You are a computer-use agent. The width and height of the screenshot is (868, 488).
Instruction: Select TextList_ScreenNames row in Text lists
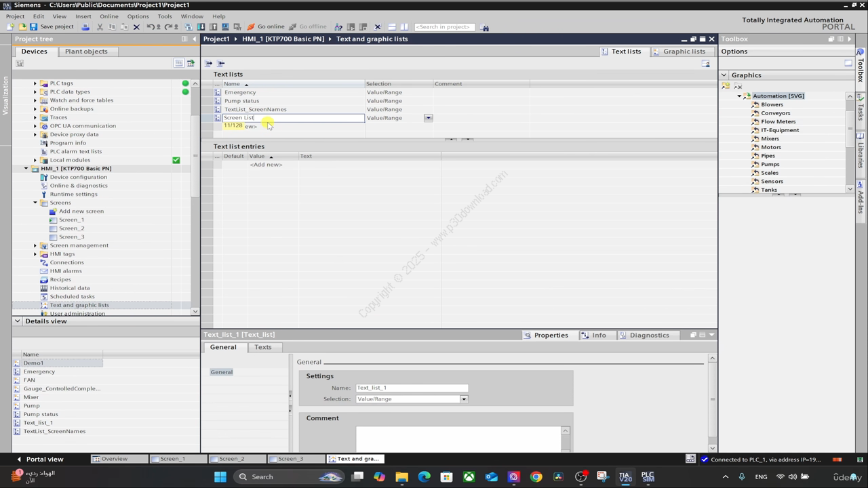(256, 109)
